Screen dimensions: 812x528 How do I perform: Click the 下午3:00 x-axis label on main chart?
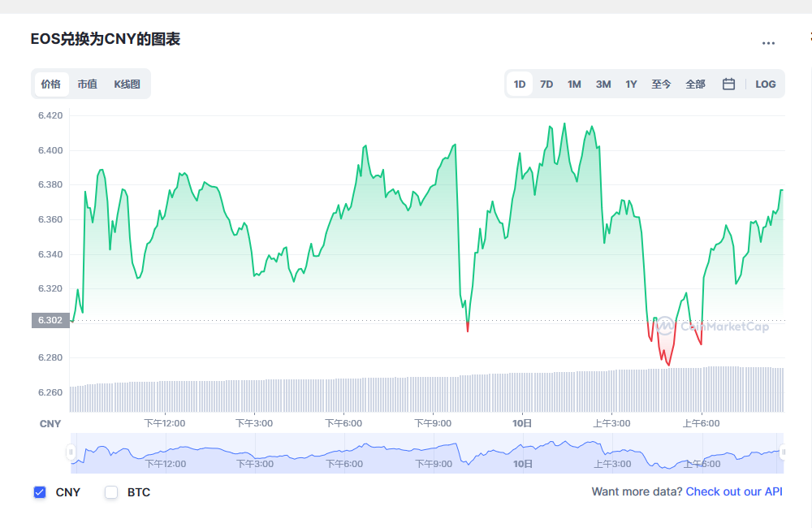click(x=254, y=423)
